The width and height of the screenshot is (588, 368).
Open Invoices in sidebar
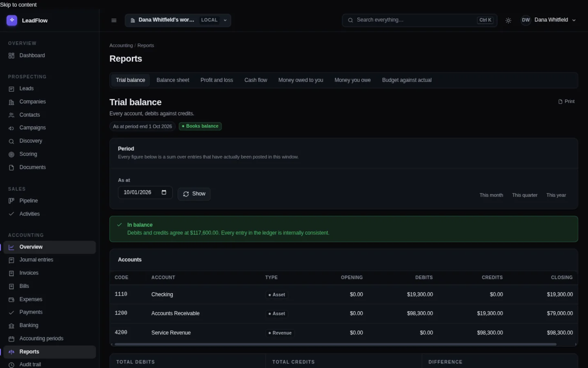click(49, 273)
